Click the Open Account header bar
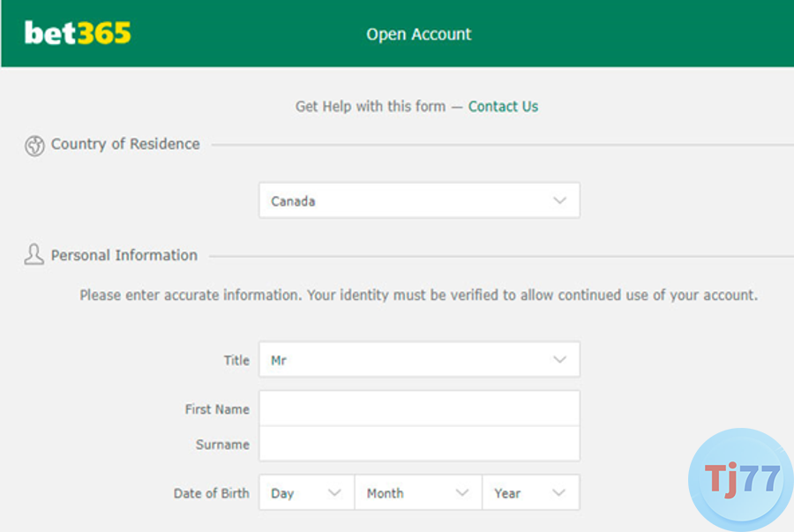 tap(418, 34)
